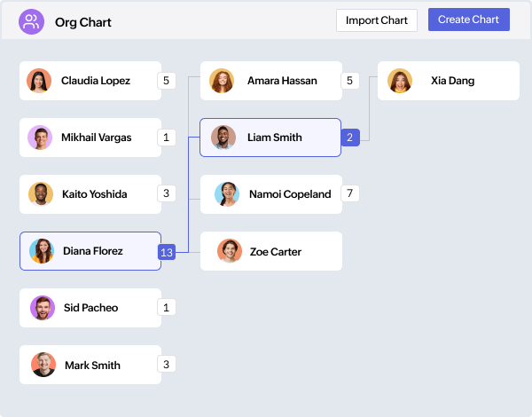Click Claudia Lopez's avatar photo

39,81
